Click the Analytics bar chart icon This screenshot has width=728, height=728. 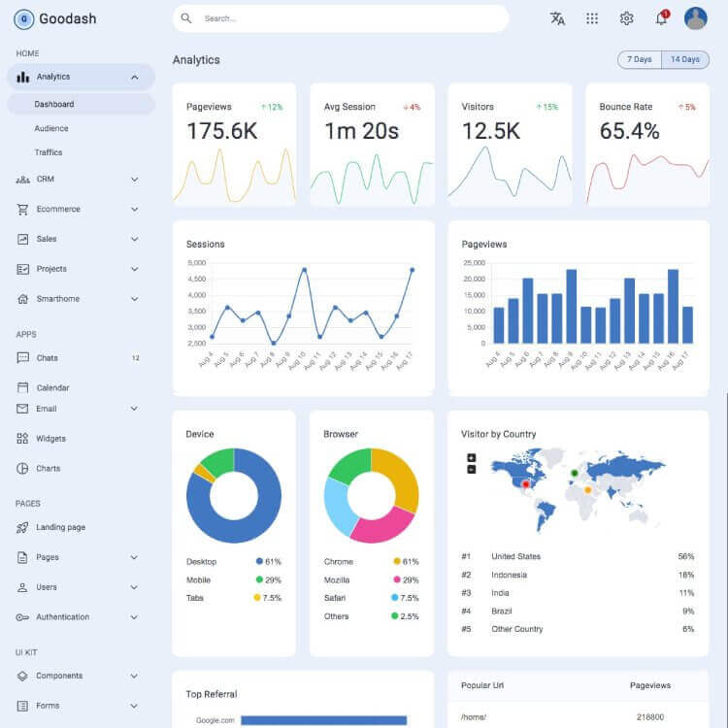22,77
